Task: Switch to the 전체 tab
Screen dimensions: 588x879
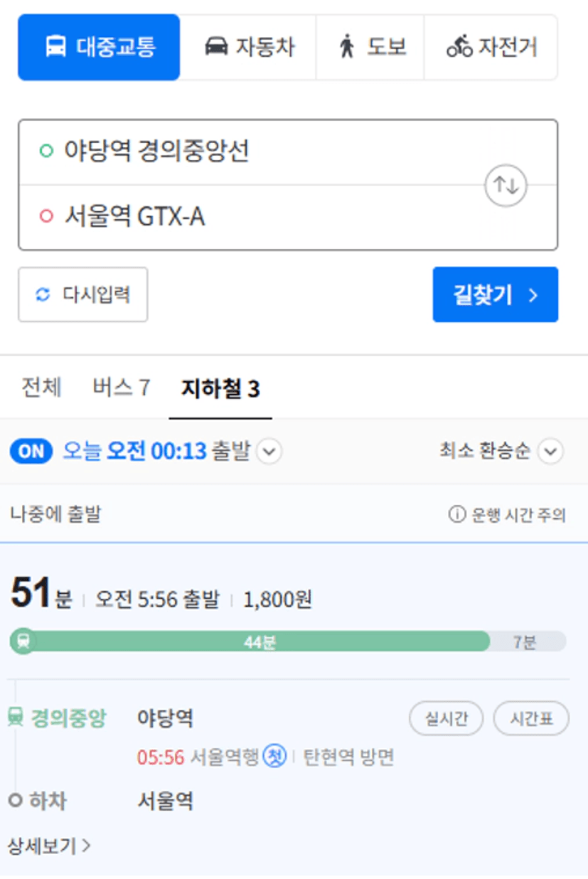Action: point(41,388)
